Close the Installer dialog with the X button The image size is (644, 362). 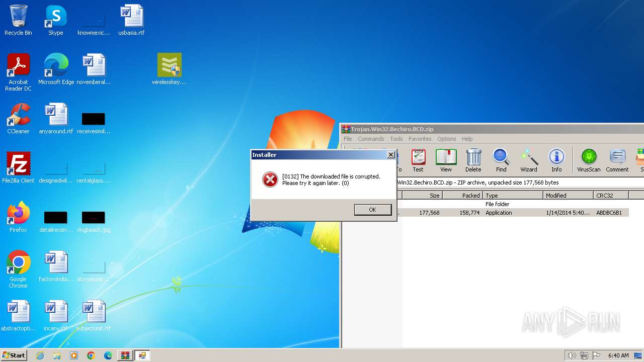click(390, 155)
